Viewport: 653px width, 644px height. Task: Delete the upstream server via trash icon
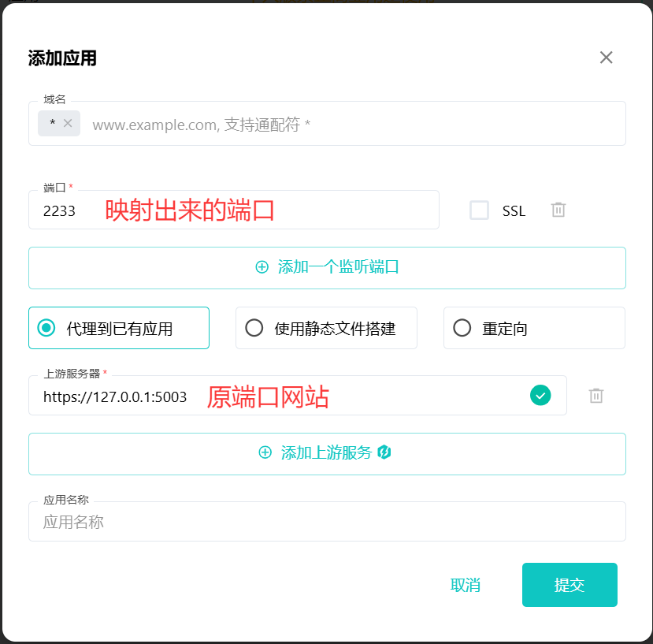[x=596, y=395]
